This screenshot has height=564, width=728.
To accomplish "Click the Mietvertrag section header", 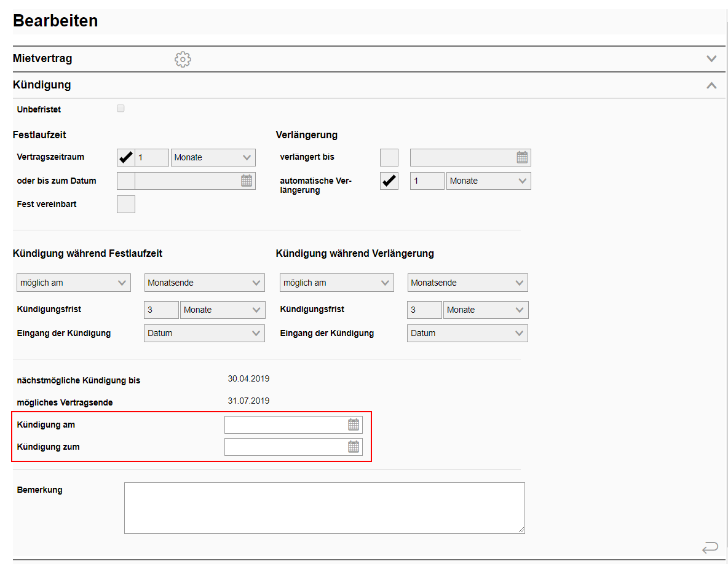I will [x=42, y=59].
